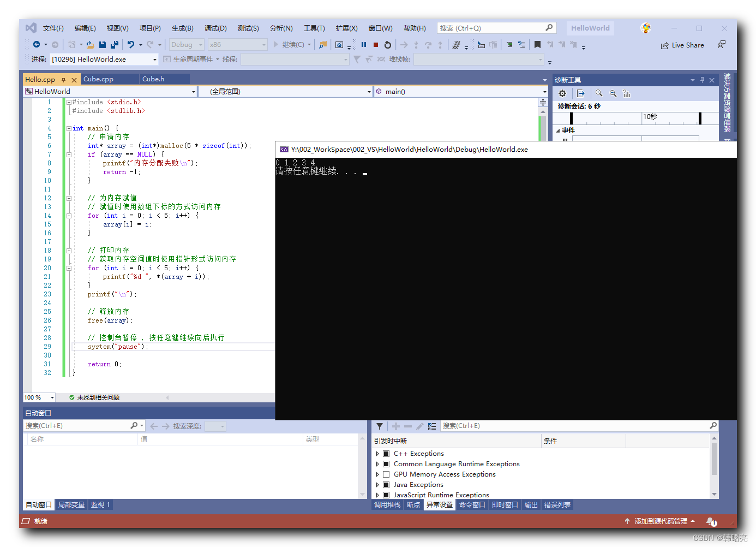Screen dimensions: 756x547
Task: Click the diagnostic tools export icon
Action: point(580,93)
